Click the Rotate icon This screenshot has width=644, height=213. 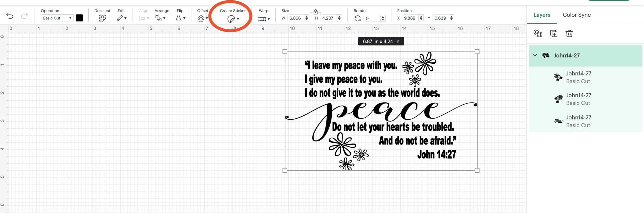(x=357, y=18)
